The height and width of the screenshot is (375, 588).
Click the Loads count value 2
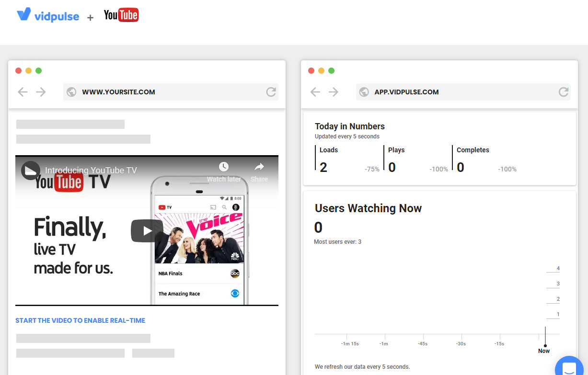pos(323,167)
